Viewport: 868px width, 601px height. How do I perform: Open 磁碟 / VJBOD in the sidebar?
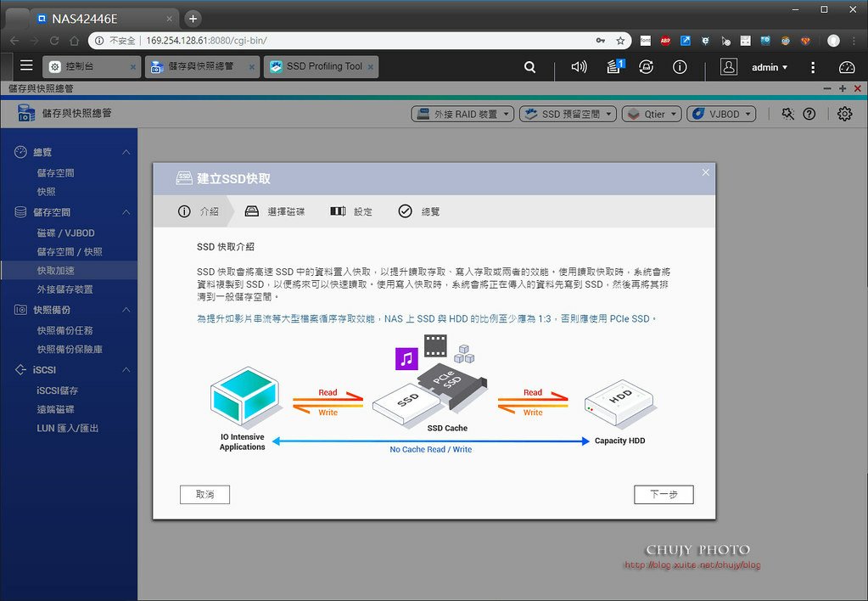point(66,233)
